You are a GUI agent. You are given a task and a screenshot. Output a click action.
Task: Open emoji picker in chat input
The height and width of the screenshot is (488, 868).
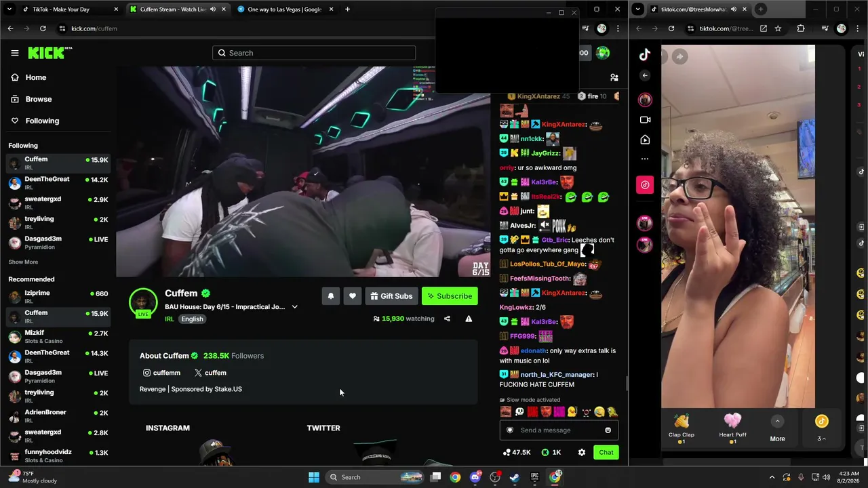point(608,430)
